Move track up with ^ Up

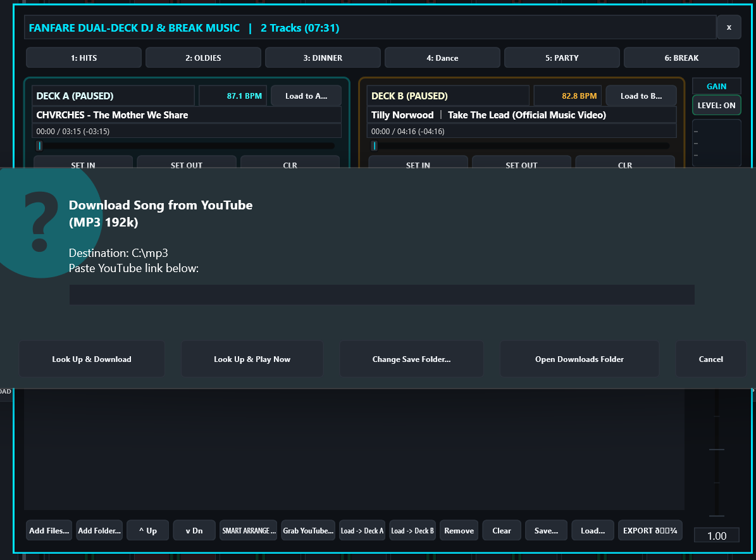click(148, 531)
